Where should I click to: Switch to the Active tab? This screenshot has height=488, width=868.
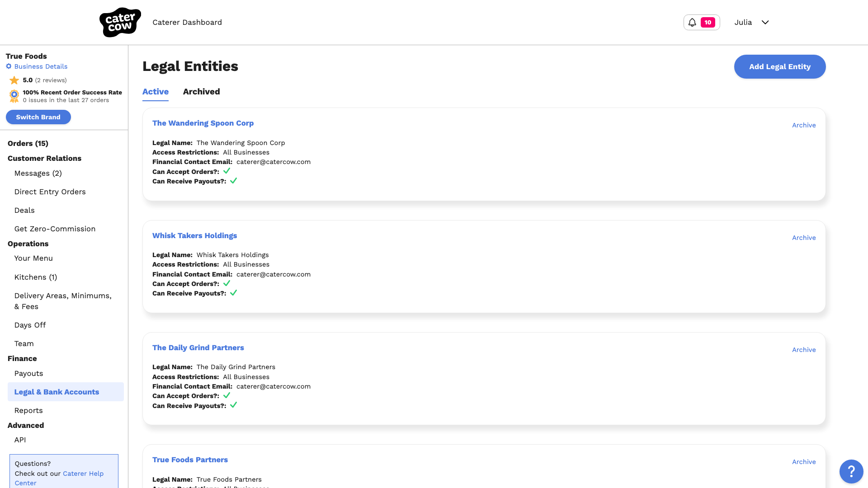click(156, 92)
